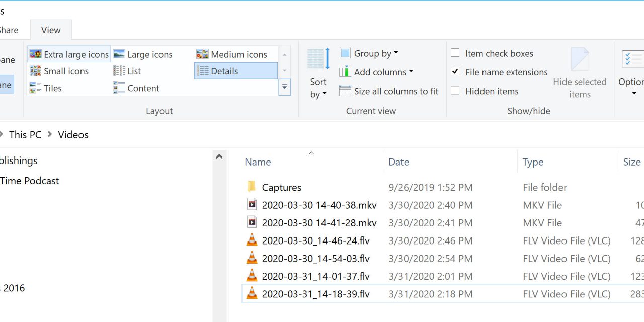The height and width of the screenshot is (322, 644).
Task: Select Small icons layout
Action: click(x=59, y=71)
